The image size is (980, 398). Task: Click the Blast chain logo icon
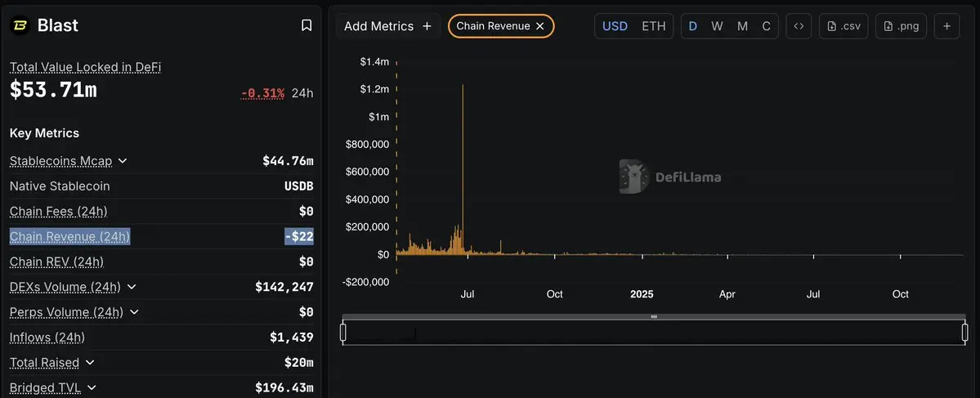coord(20,25)
